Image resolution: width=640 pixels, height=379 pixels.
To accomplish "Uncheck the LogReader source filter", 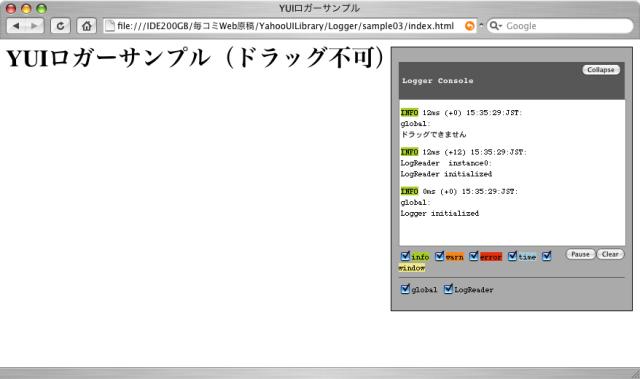I will (x=448, y=289).
